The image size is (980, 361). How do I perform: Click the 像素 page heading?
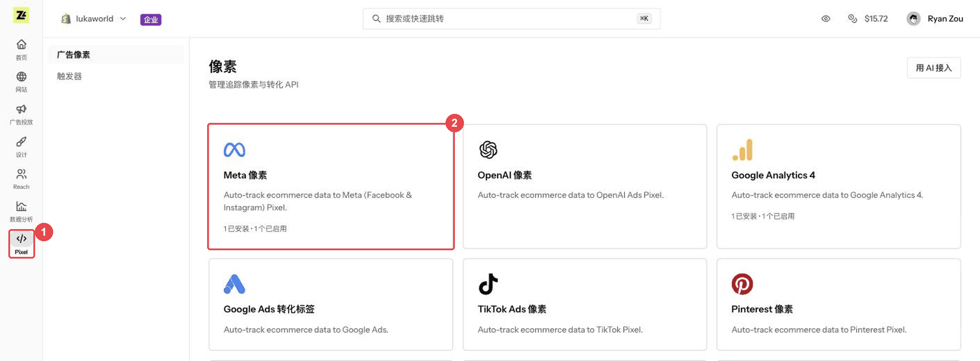click(x=222, y=67)
